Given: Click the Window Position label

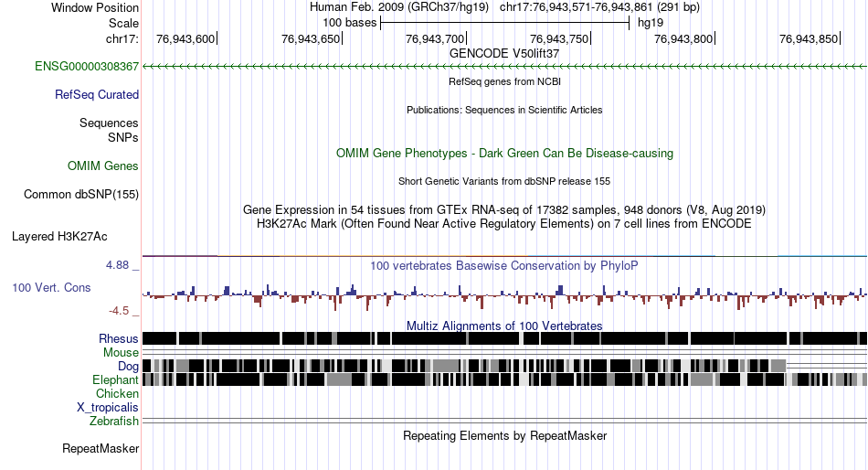Looking at the screenshot, I should [95, 7].
